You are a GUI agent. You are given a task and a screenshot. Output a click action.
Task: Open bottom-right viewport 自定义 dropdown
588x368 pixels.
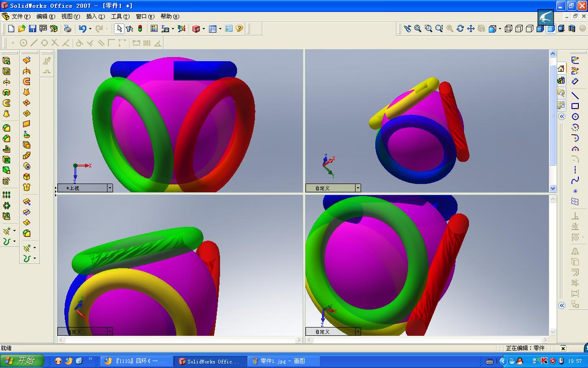click(358, 331)
